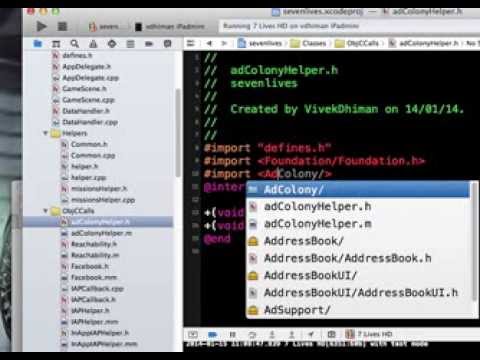Click the related items icon in jump bar

(x=190, y=43)
